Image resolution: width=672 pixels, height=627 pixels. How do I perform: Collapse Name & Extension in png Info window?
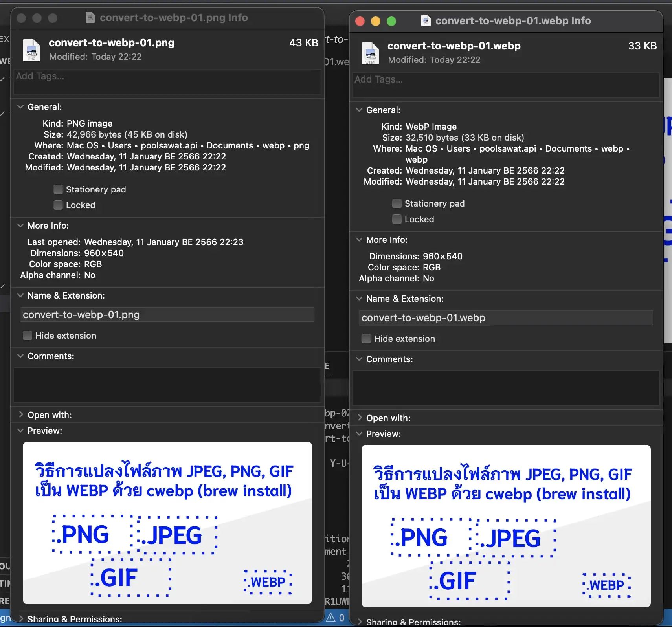(x=20, y=295)
